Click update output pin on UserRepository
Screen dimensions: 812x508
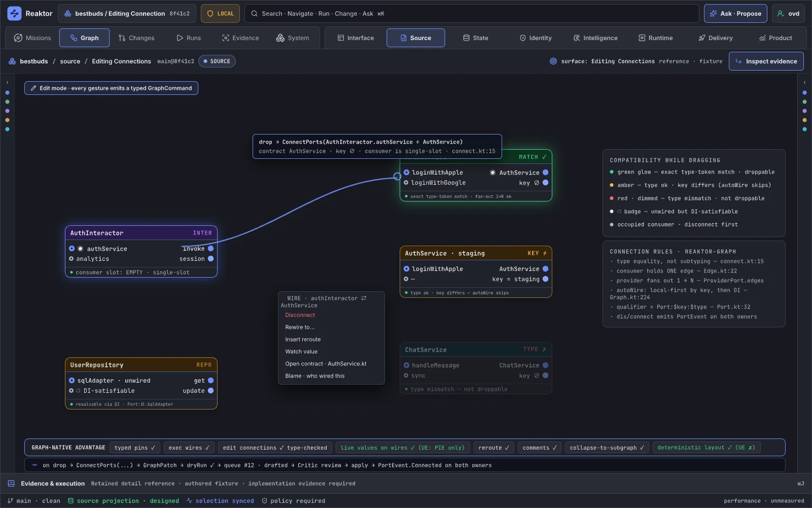point(211,391)
